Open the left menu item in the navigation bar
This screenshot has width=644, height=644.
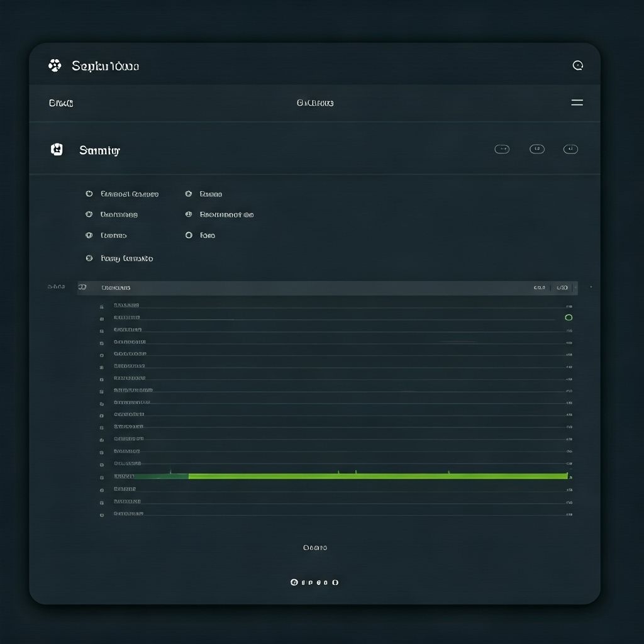click(61, 103)
